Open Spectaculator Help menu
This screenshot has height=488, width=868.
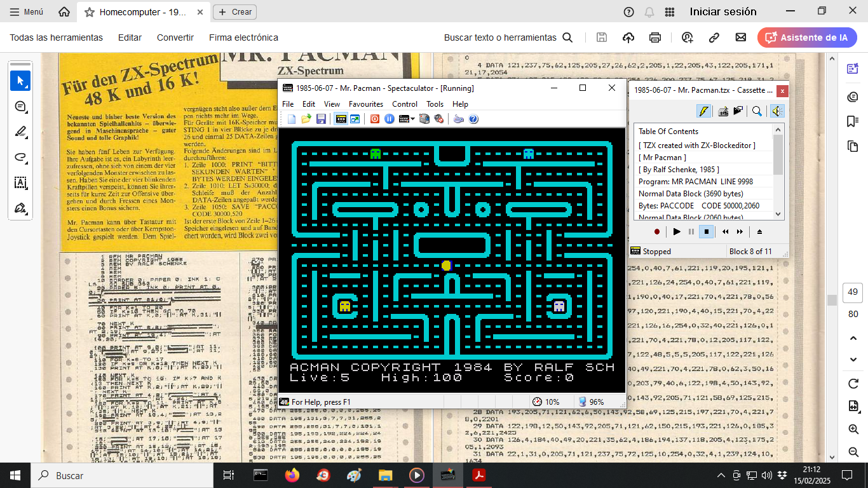click(460, 104)
